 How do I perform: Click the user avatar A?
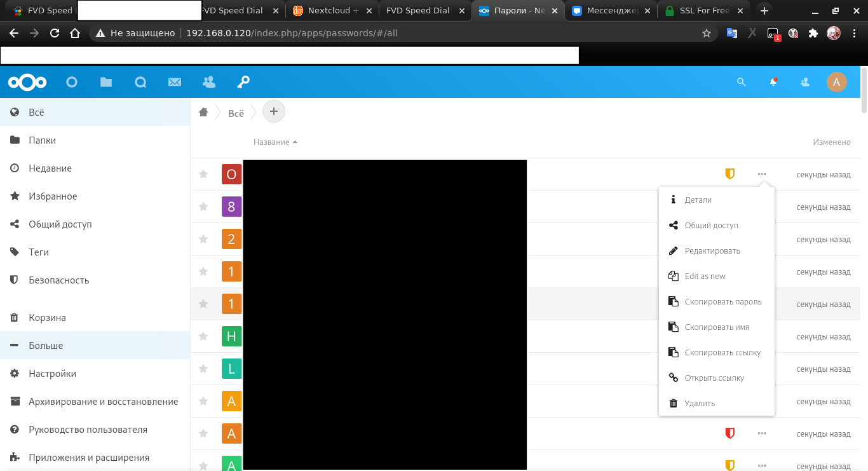pyautogui.click(x=836, y=82)
